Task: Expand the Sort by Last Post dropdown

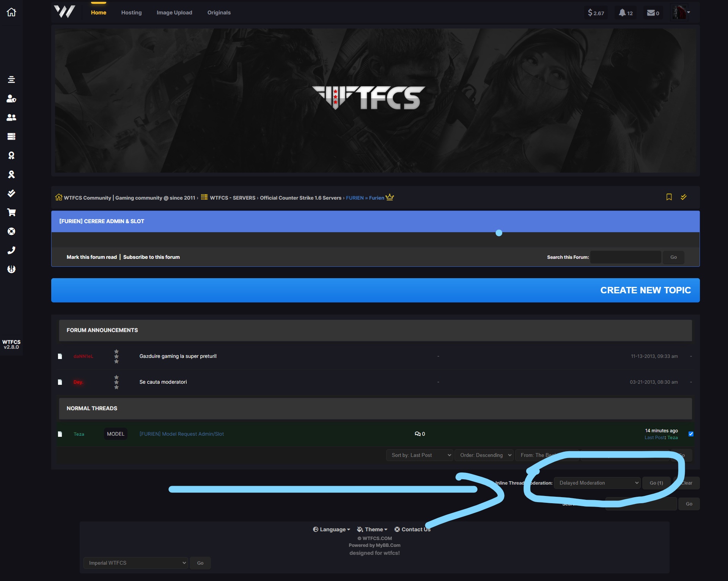Action: coord(420,455)
